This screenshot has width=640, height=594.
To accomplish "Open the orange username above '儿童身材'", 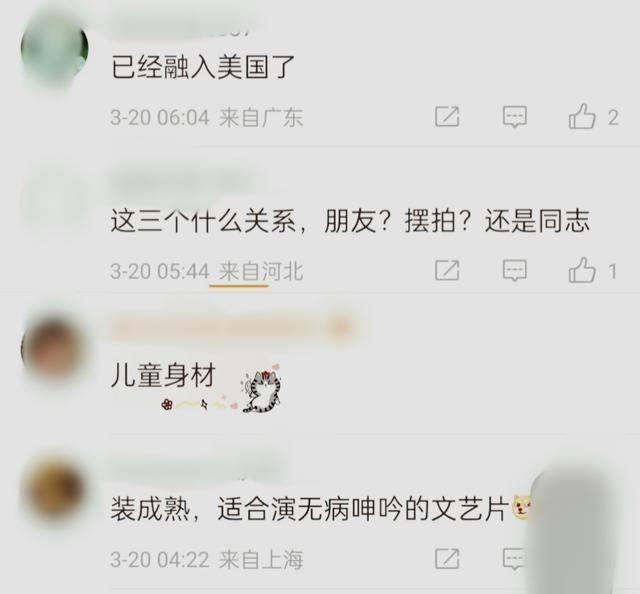I will click(231, 328).
